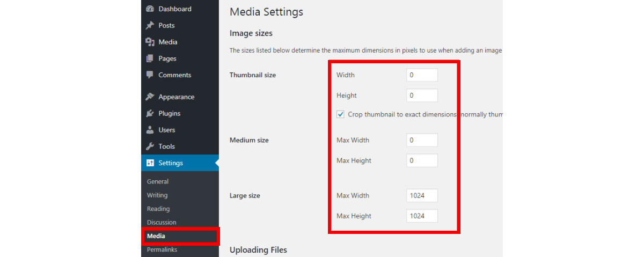Open the Writing settings submenu item

coord(157,195)
